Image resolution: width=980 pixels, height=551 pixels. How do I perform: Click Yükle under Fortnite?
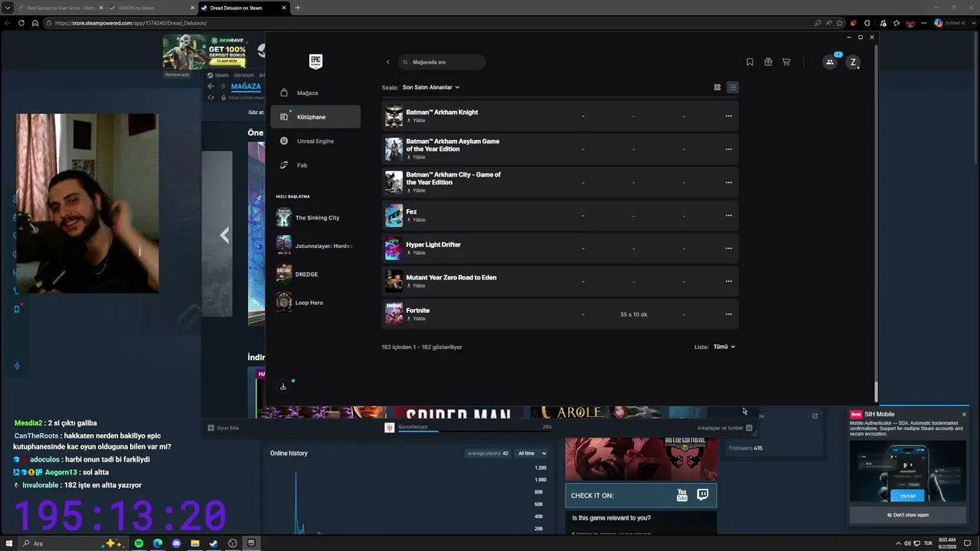[x=416, y=318]
